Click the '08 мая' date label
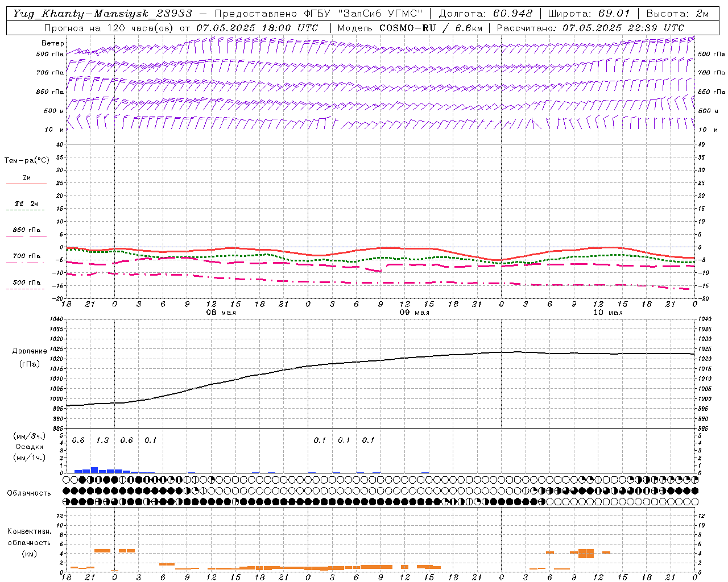The height and width of the screenshot is (582, 728). click(x=221, y=313)
